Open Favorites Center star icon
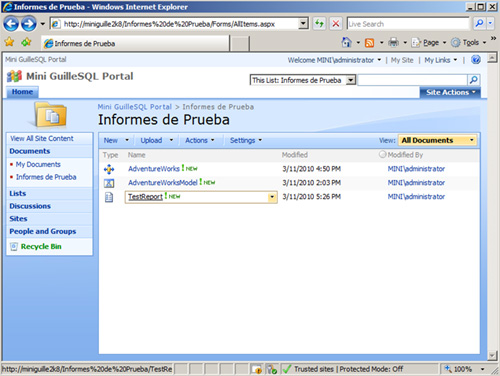Viewport: 500px width, 376px height. [x=10, y=42]
